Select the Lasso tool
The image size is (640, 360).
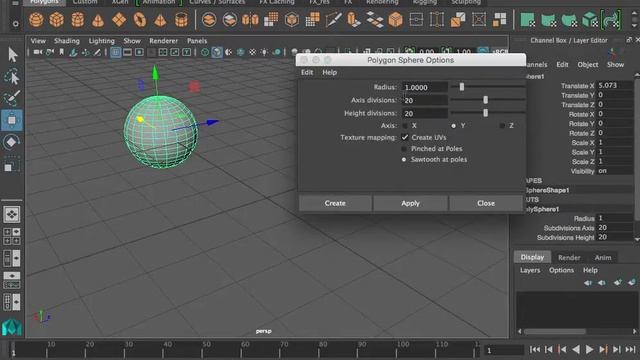click(x=12, y=77)
